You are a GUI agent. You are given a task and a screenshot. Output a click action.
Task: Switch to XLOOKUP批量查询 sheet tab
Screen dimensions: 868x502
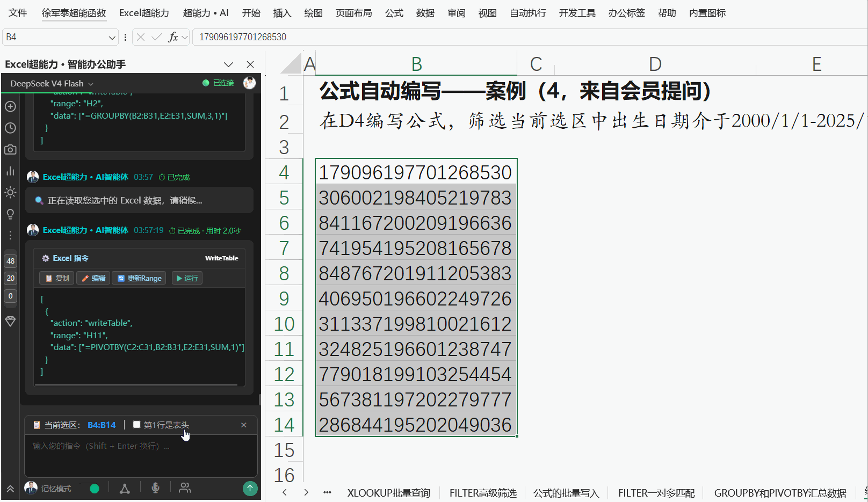coord(388,493)
